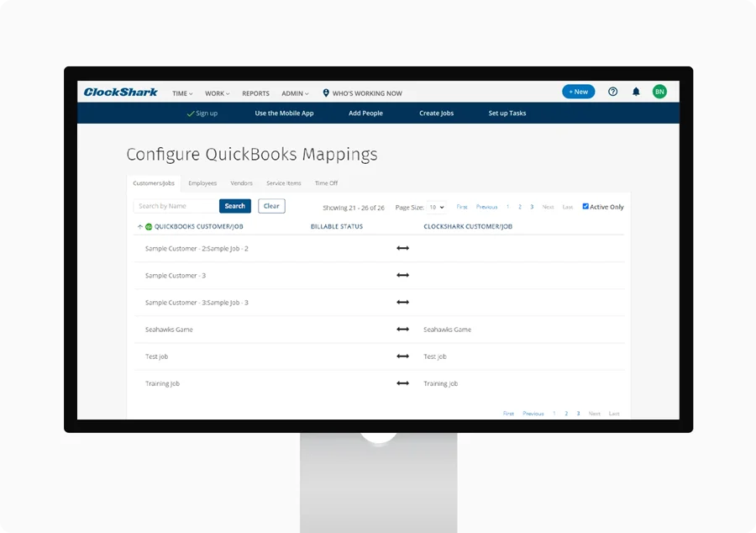Click the location pin icon beside Who's Working Now
This screenshot has height=533, width=756.
(x=326, y=92)
